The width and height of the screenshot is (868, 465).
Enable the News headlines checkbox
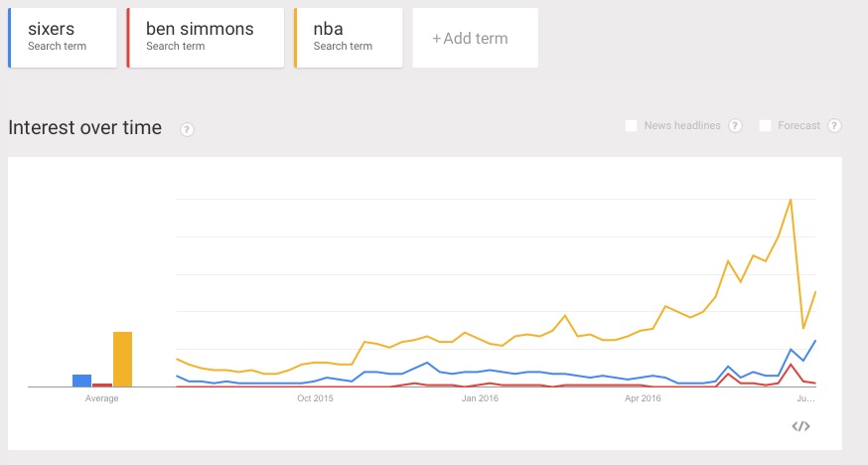[x=631, y=126]
